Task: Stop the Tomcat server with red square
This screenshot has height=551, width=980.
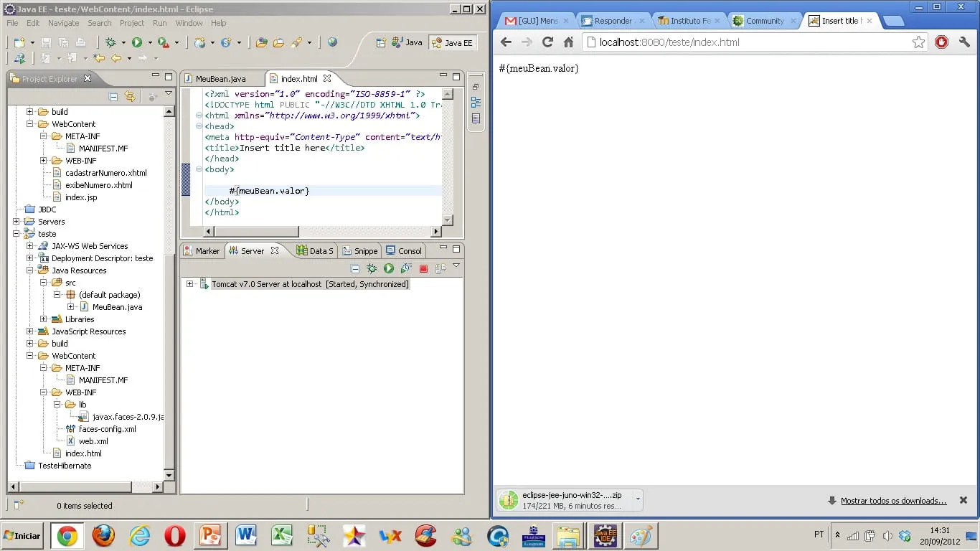Action: pos(423,268)
